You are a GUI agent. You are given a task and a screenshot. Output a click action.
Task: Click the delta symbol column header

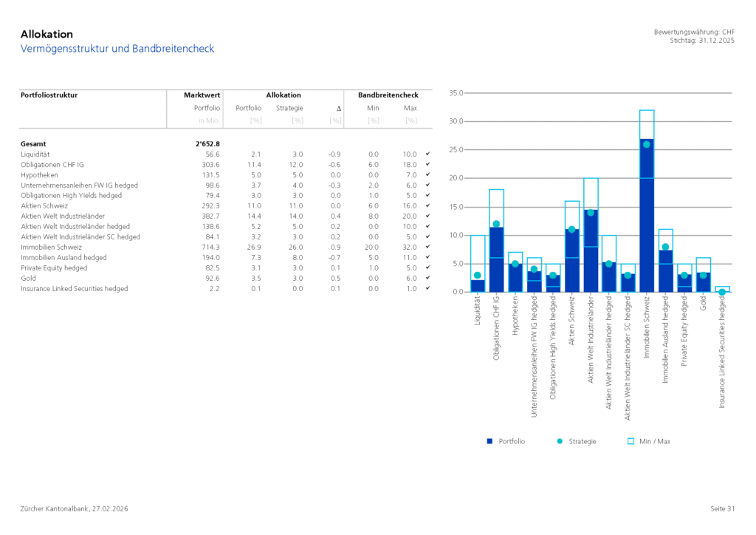(338, 109)
